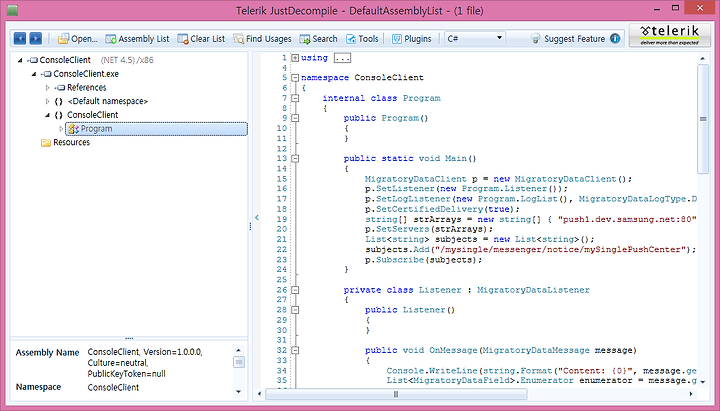Viewport: 720px width, 411px height.
Task: Click code pane scroll down arrow
Action: click(703, 382)
